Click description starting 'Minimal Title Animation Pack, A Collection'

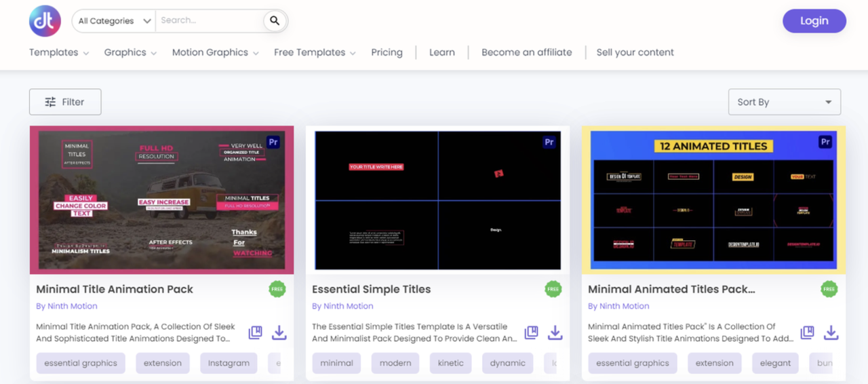coord(136,332)
